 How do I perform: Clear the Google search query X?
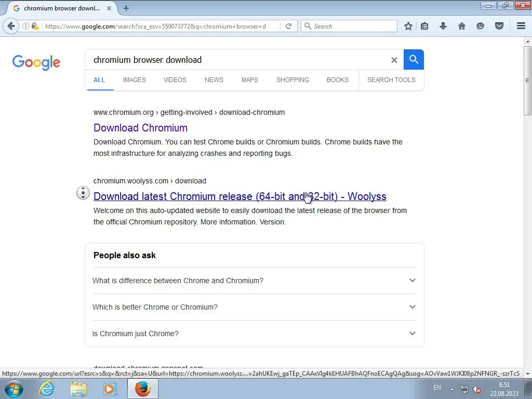(394, 60)
